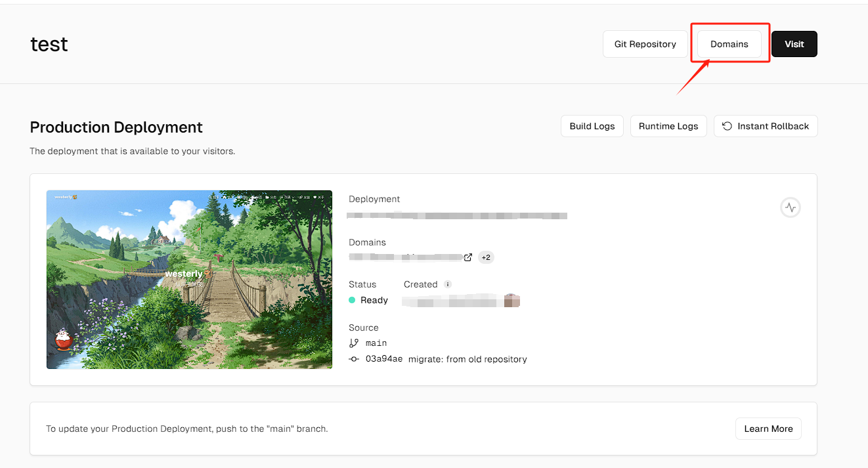Open the Domains settings

[x=729, y=44]
